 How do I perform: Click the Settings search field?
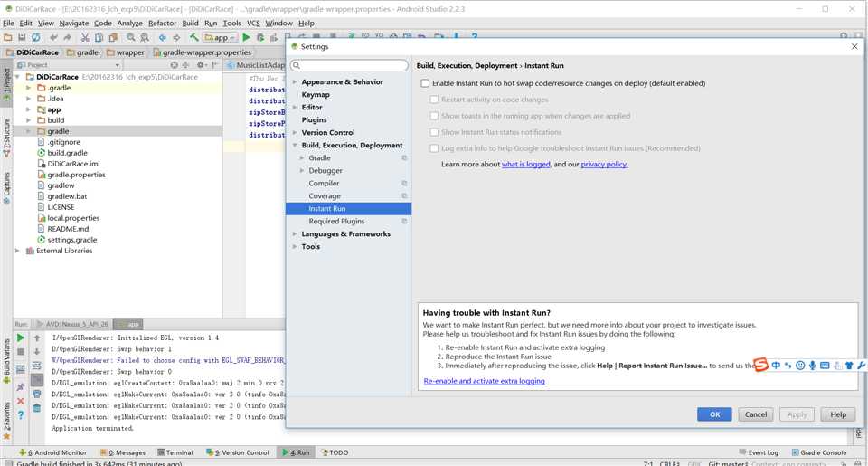pyautogui.click(x=349, y=65)
